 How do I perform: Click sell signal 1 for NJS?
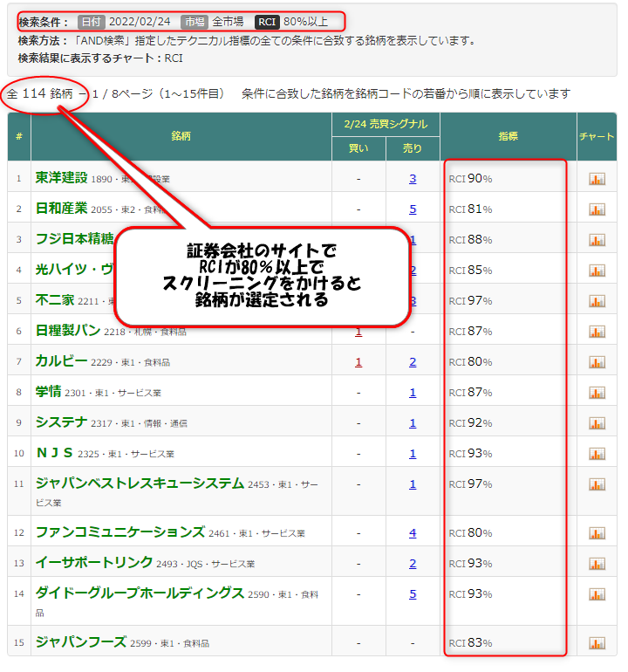point(413,454)
